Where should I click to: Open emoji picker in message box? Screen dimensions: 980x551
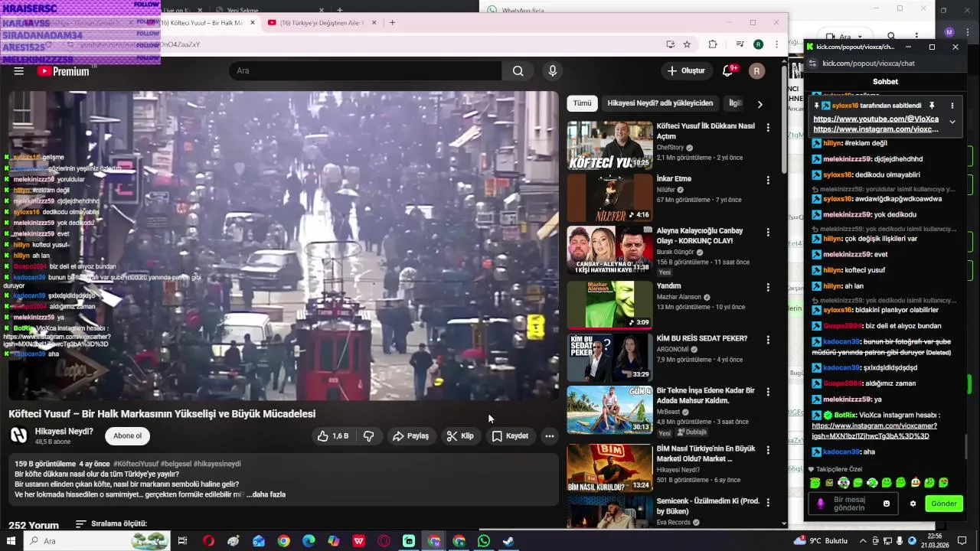(887, 504)
